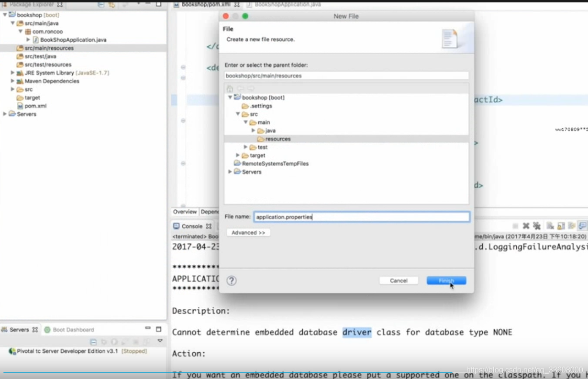Toggle Word Wrap icon in Console toolbar
The height and width of the screenshot is (379, 588).
(572, 226)
